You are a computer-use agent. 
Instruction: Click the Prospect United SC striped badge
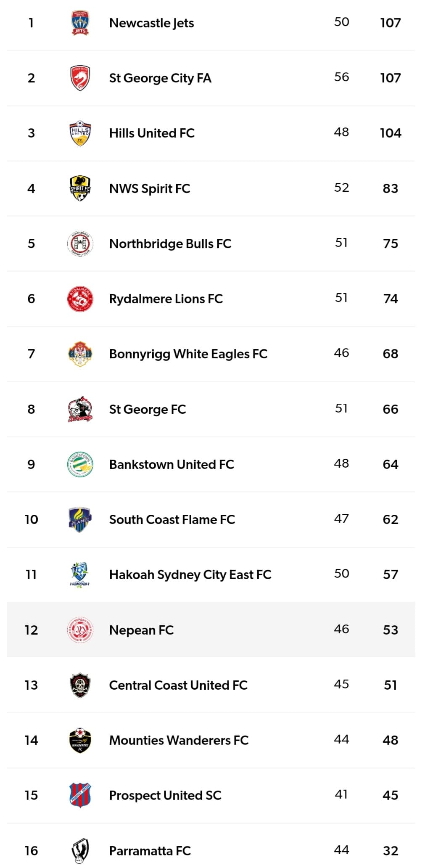pos(80,795)
